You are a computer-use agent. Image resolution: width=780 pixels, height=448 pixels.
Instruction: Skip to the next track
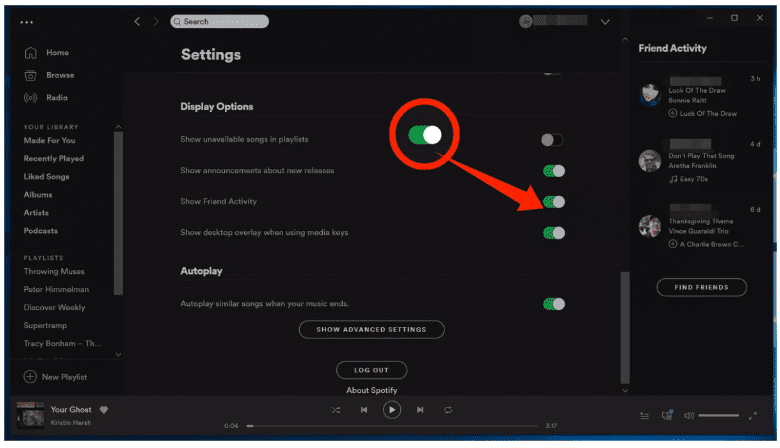pyautogui.click(x=420, y=410)
